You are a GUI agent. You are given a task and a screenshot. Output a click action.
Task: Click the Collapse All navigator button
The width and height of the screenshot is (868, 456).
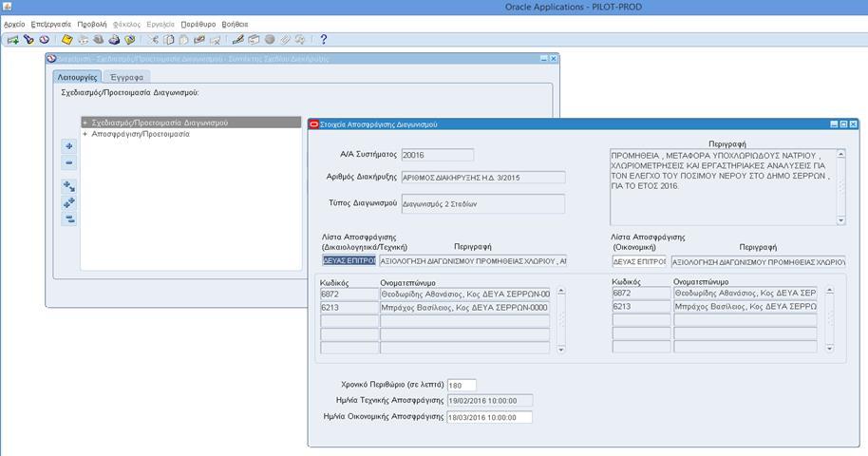tap(69, 219)
